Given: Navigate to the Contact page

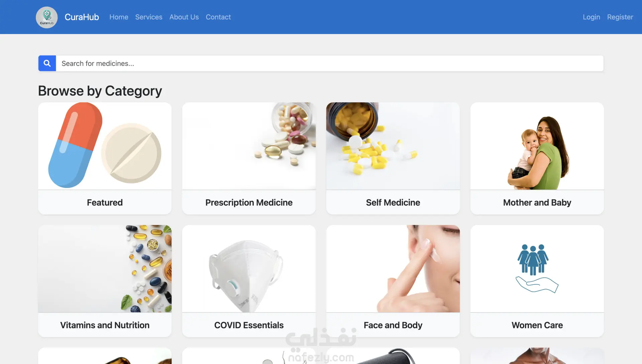Looking at the screenshot, I should coord(218,17).
